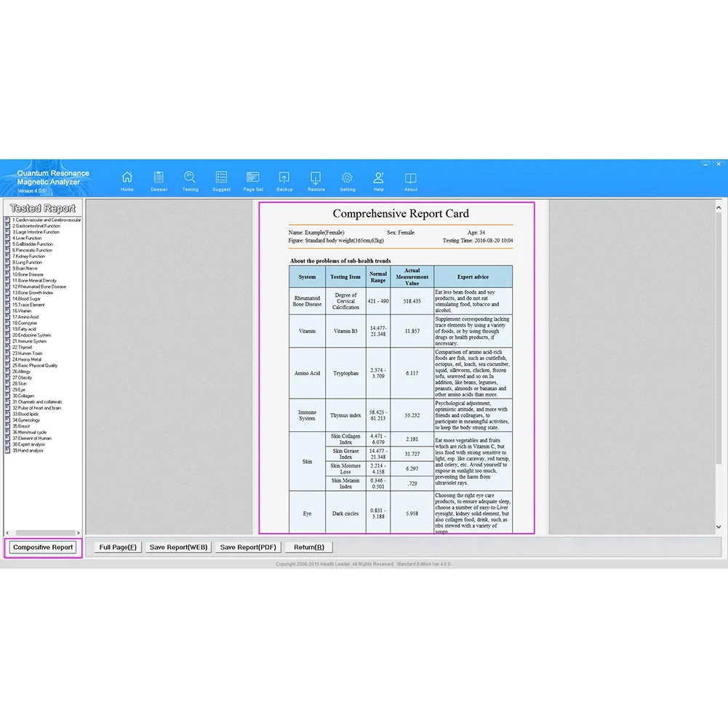Select 26.Allergy report
This screenshot has height=728, width=728.
coord(21,372)
